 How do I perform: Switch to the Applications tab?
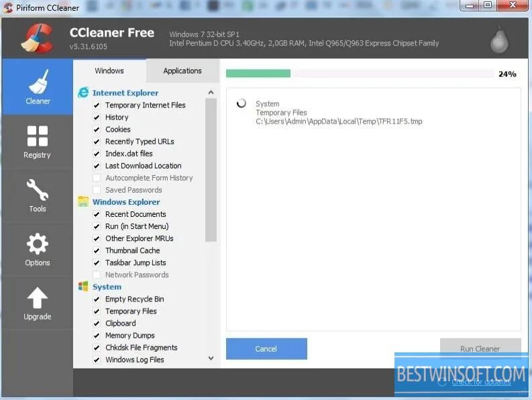pos(182,70)
